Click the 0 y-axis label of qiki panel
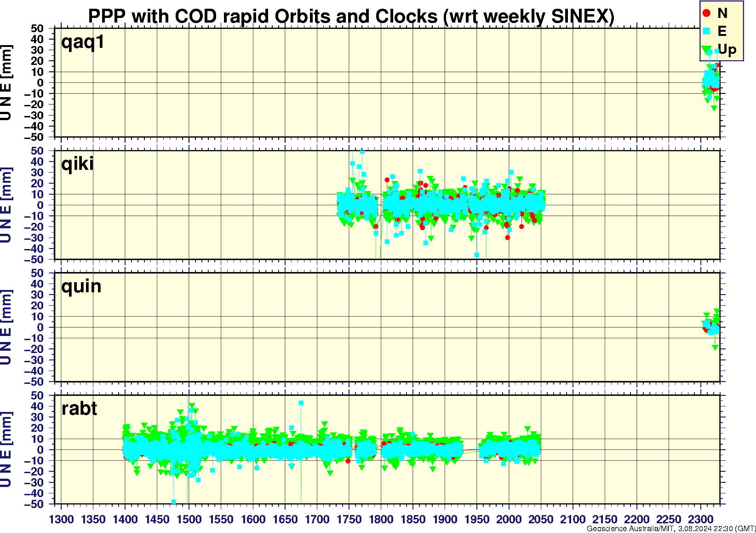 click(x=41, y=205)
